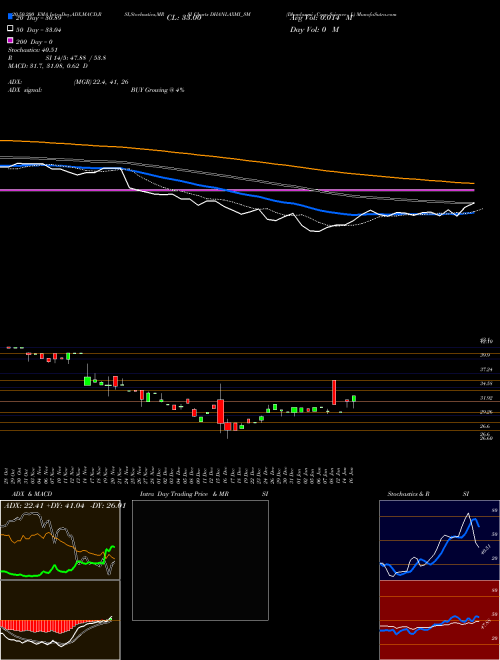Click the empty intraday trading price panel

click(x=200, y=560)
